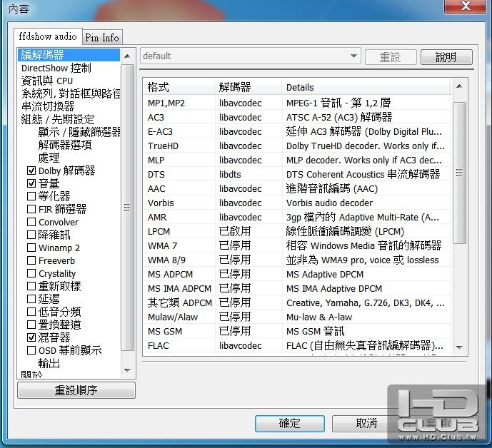The height and width of the screenshot is (448, 492).
Task: Switch to the Pin Info tab
Action: pos(102,38)
